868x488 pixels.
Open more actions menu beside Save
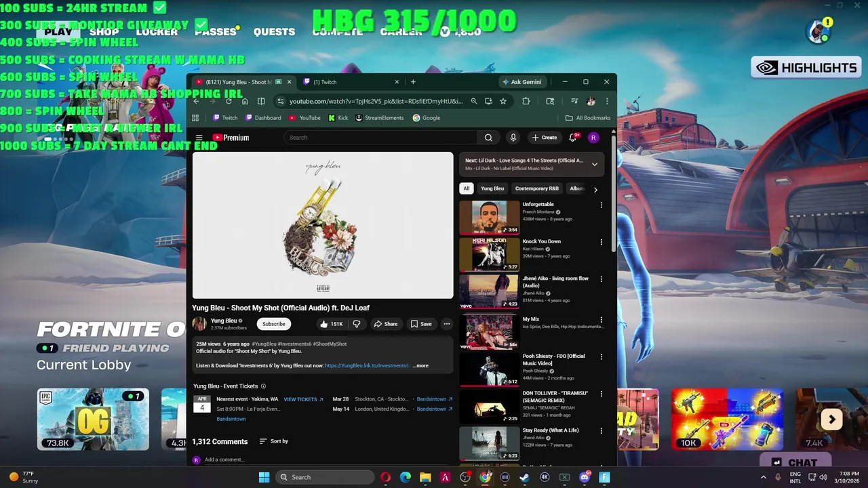[446, 324]
